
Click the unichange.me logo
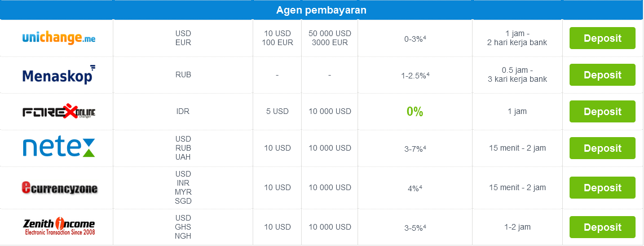coord(59,38)
